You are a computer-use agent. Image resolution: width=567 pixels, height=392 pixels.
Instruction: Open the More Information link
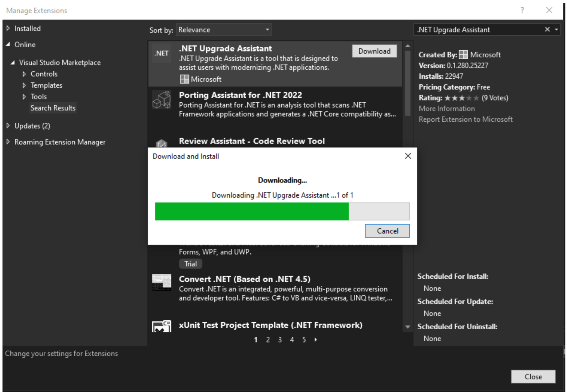point(447,108)
